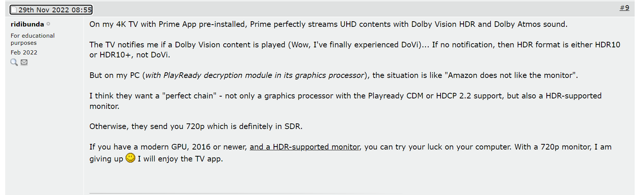Click the yellow smiley emoticon in the post
This screenshot has width=644, height=195.
(130, 158)
